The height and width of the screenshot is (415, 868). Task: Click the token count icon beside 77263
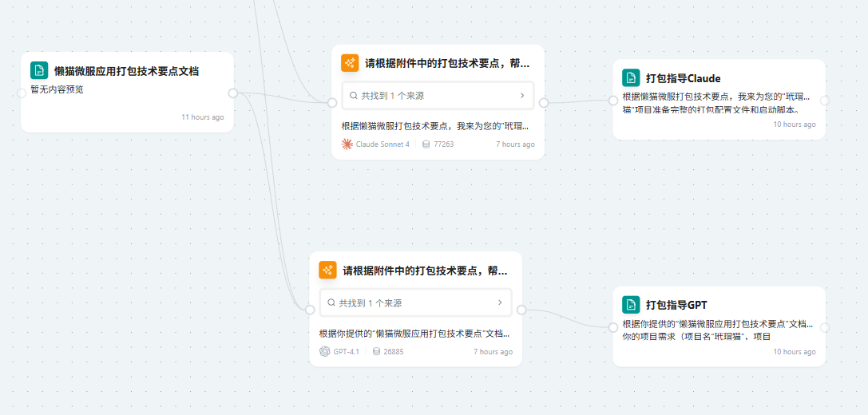pyautogui.click(x=426, y=144)
